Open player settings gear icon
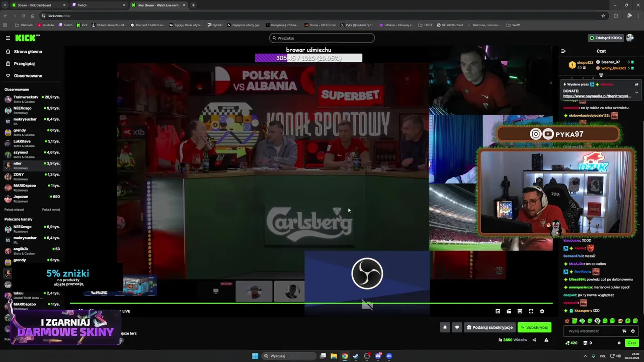The height and width of the screenshot is (362, 644). point(542,311)
